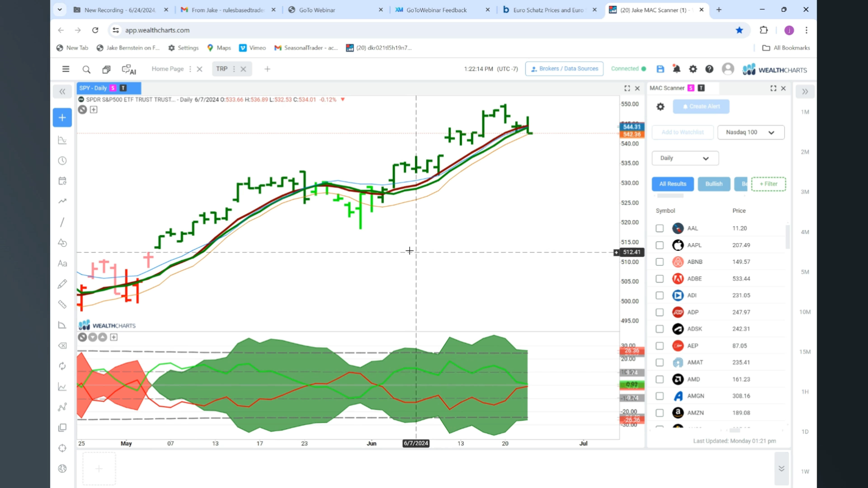This screenshot has width=868, height=488.
Task: Select the 1M timeframe on right panel
Action: click(x=805, y=112)
